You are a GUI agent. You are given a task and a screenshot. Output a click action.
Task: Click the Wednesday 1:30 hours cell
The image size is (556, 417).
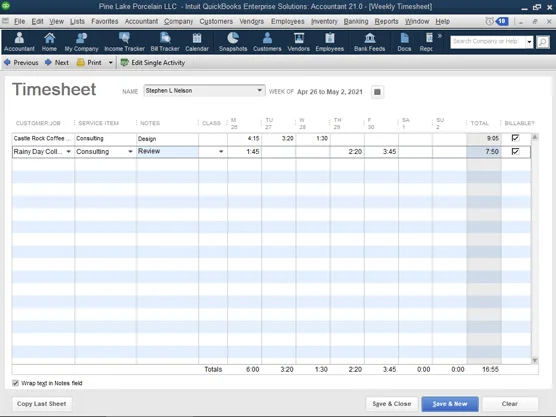313,138
